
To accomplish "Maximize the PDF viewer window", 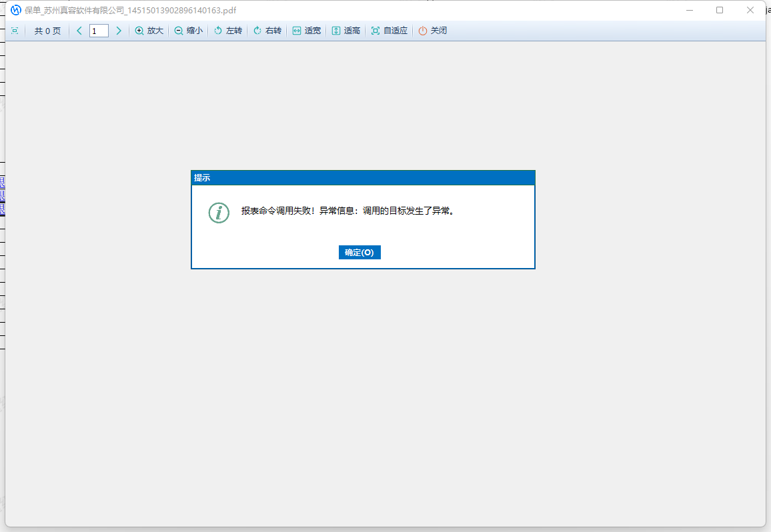I will [x=720, y=10].
